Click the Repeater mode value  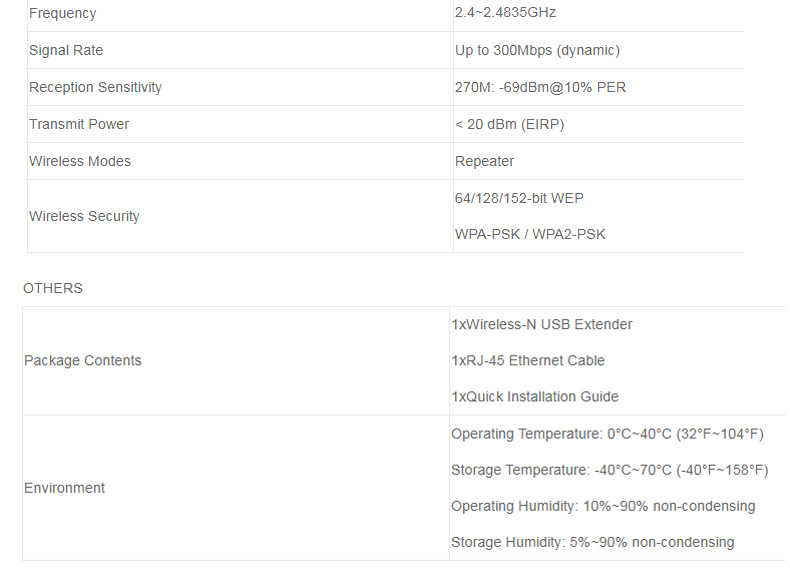[484, 161]
